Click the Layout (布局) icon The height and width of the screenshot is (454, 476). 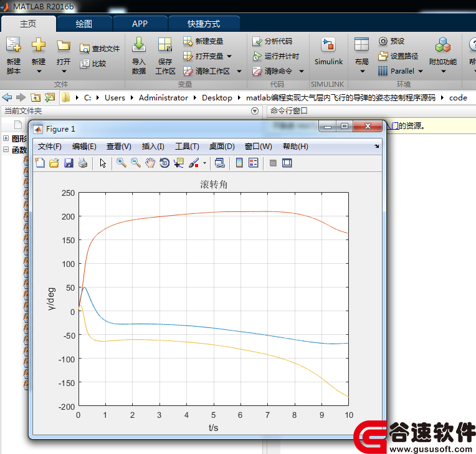pos(361,45)
